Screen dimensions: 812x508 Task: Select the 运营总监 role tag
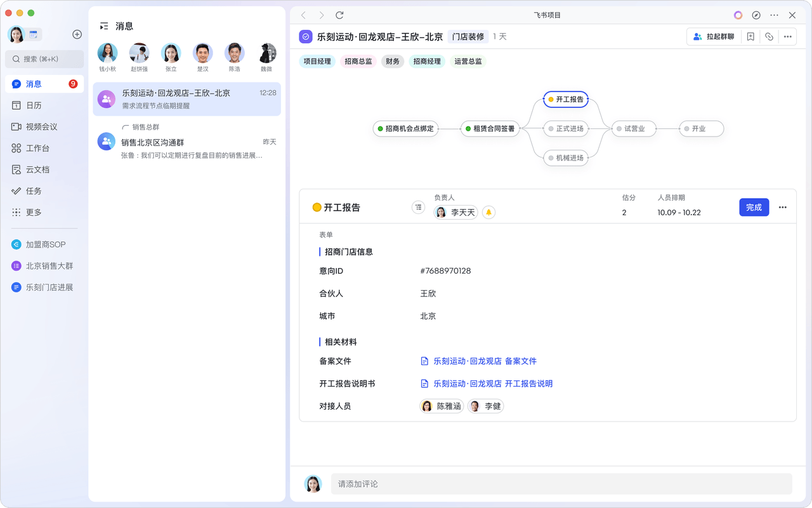click(468, 62)
